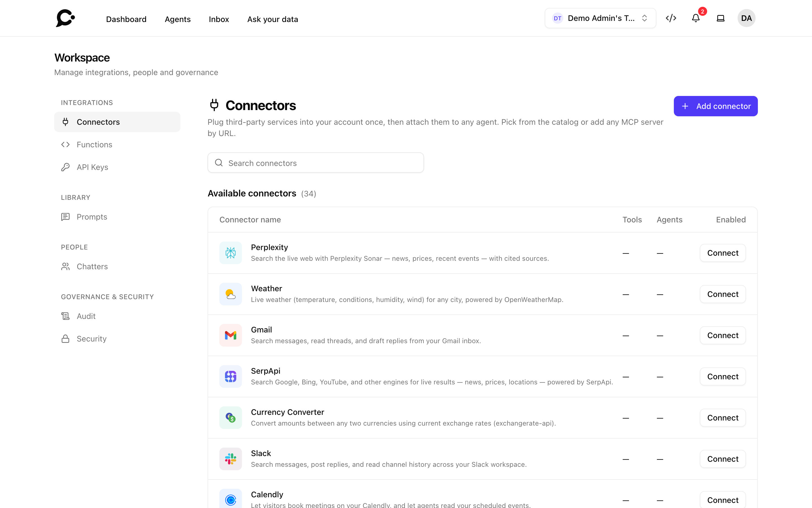Image resolution: width=812 pixels, height=508 pixels.
Task: Click the plug icon beside Connectors heading
Action: (x=214, y=105)
